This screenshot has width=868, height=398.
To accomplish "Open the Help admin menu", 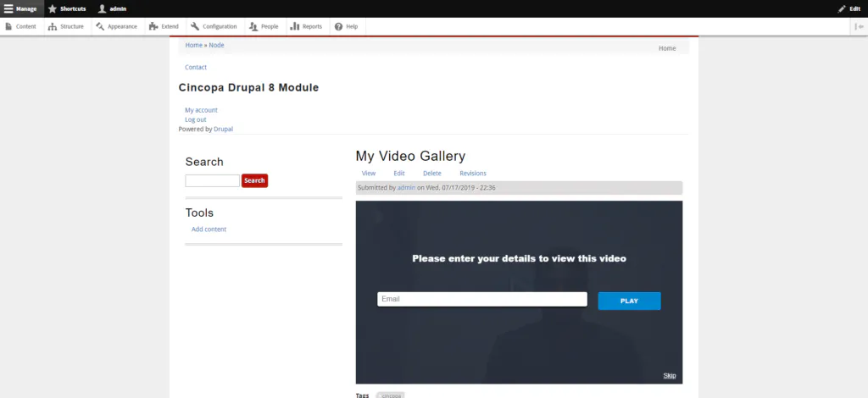I will pyautogui.click(x=347, y=26).
